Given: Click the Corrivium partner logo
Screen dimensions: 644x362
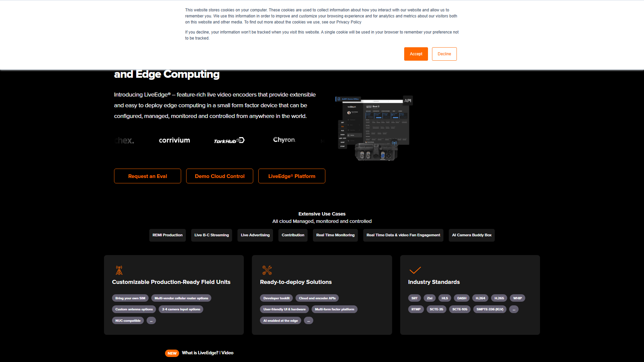Looking at the screenshot, I should pyautogui.click(x=174, y=140).
